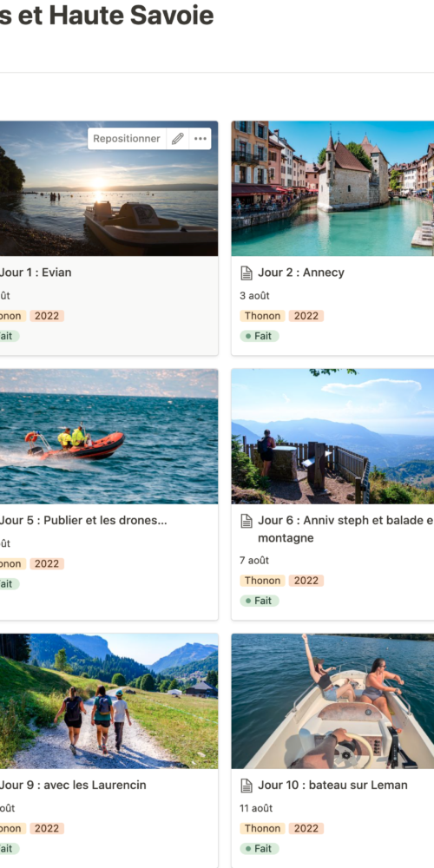Screen dimensions: 434x868
Task: Click the rescue boat cover photo
Action: 109,437
